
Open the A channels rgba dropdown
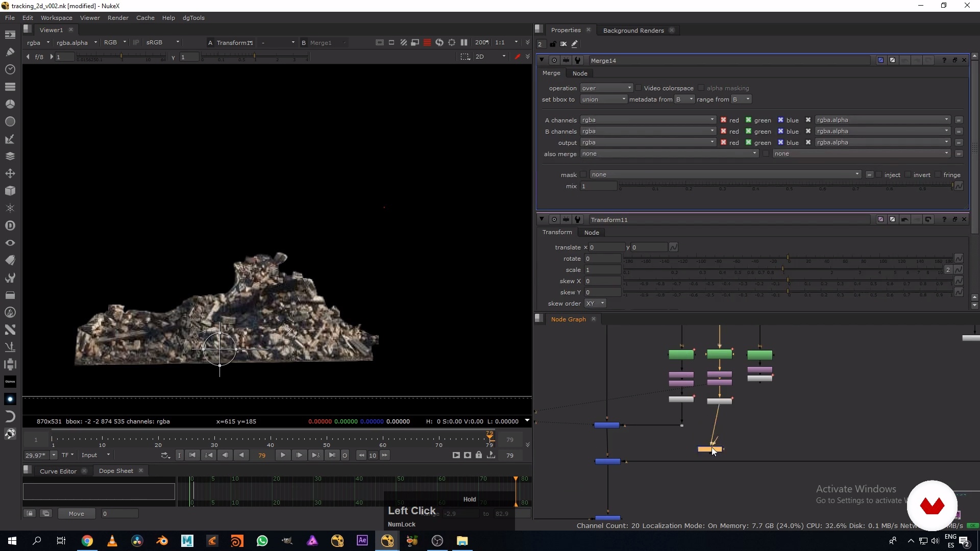[648, 120]
